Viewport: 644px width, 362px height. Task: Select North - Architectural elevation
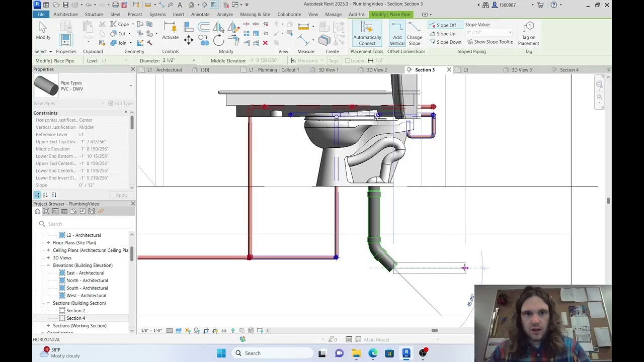click(x=87, y=281)
